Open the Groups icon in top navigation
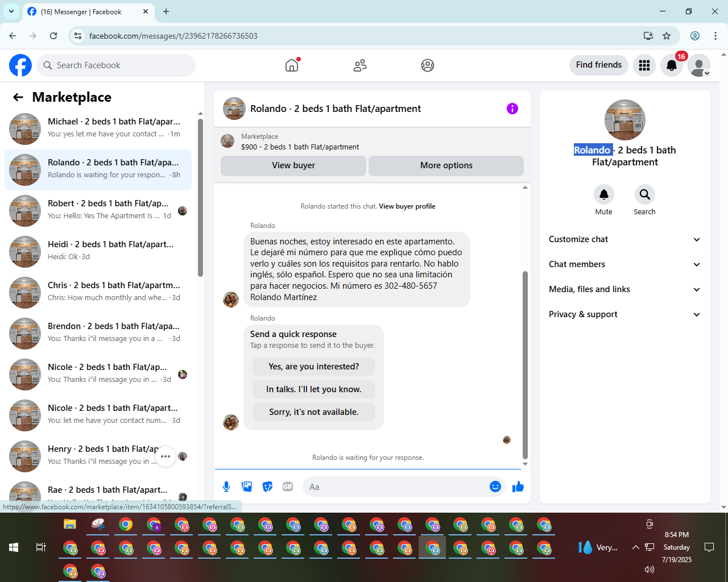Image resolution: width=728 pixels, height=582 pixels. 428,65
